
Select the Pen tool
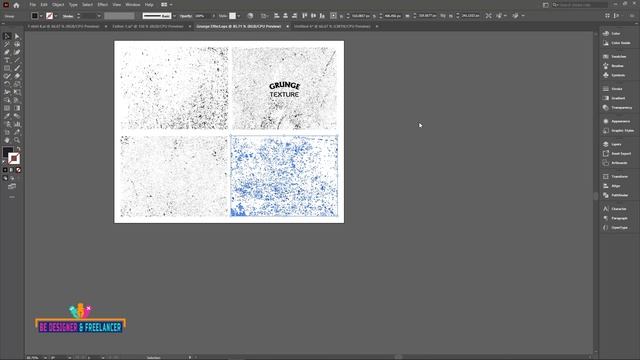7,52
